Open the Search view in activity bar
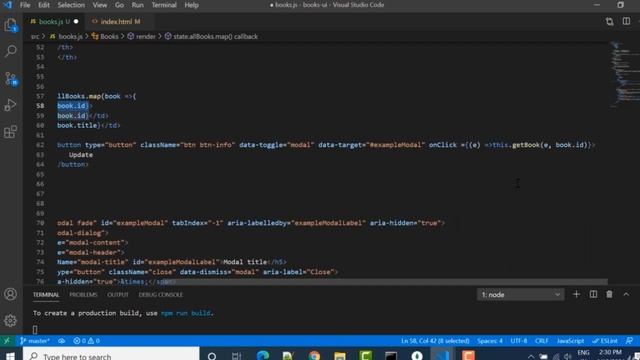This screenshot has width=640, height=360. tap(11, 51)
